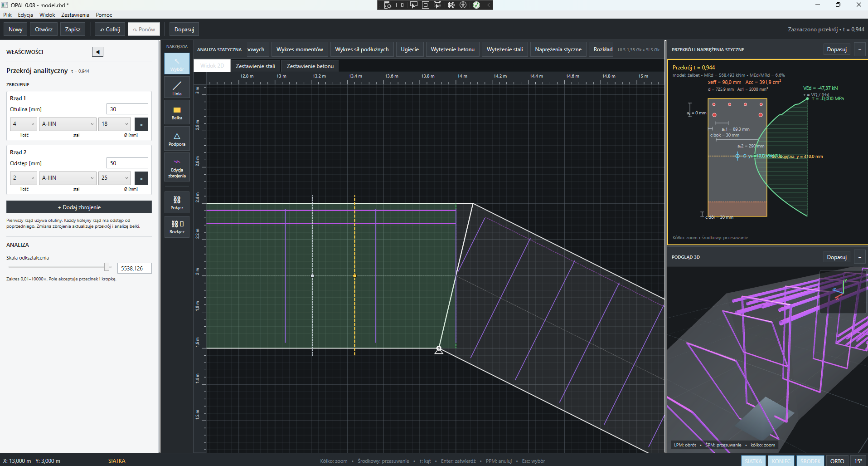Screen dimensions: 868x466
Task: Click the accessibility figure icon in the top overlay bar
Action: (x=463, y=5)
